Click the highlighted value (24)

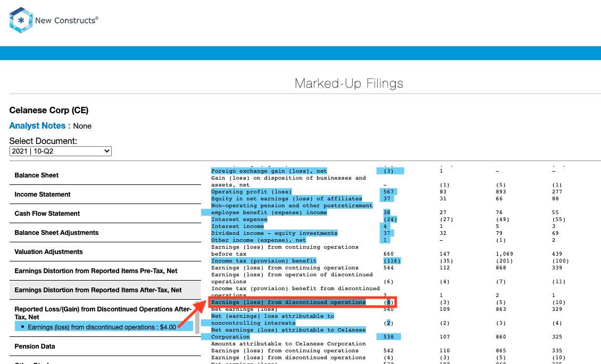[390, 219]
